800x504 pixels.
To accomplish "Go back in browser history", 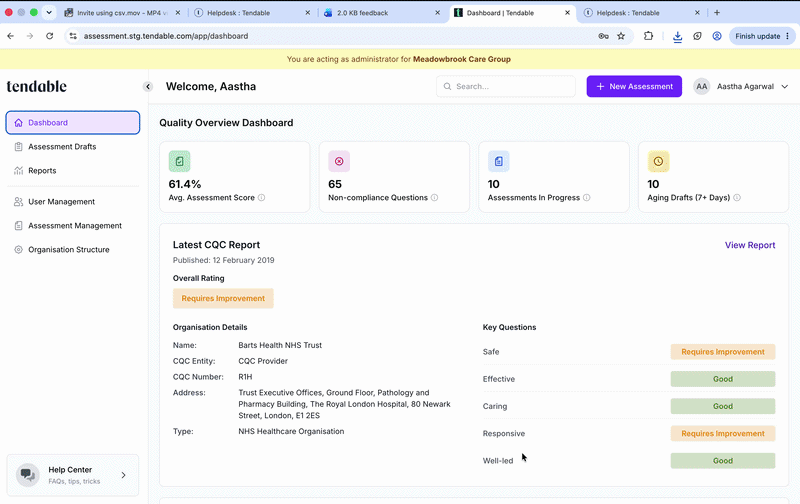I will (x=11, y=36).
